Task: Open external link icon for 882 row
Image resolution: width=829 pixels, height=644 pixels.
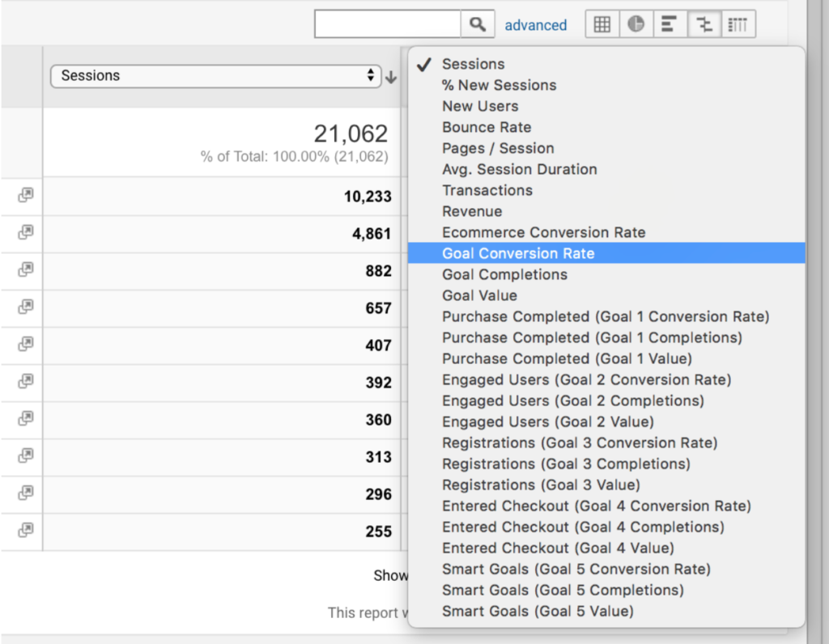Action: (x=26, y=270)
